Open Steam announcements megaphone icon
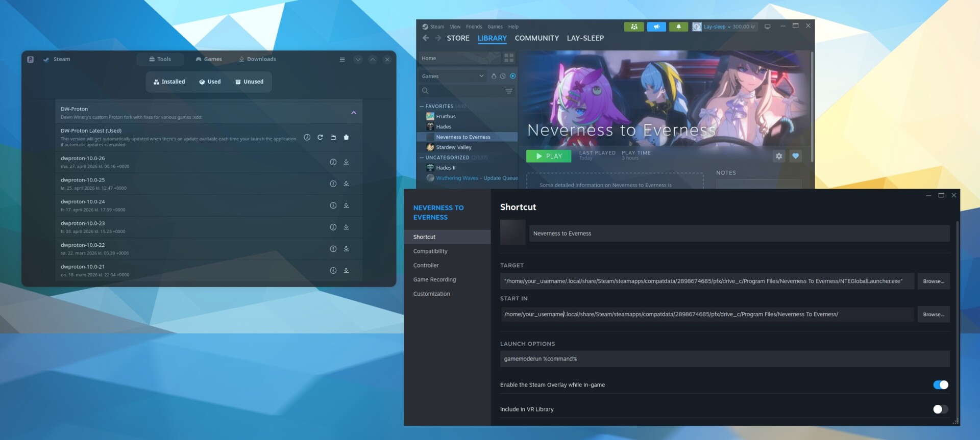 (656, 27)
